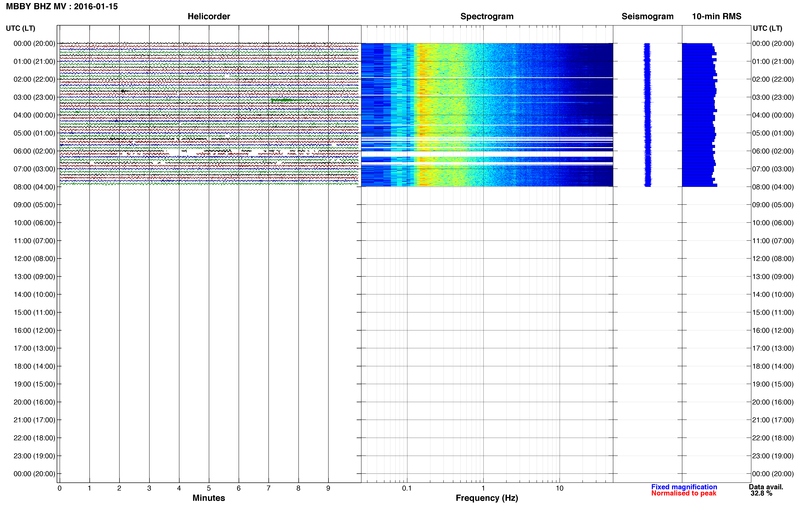This screenshot has width=812, height=508.
Task: Click minute tick "7" under the helicorder
Action: coord(269,488)
